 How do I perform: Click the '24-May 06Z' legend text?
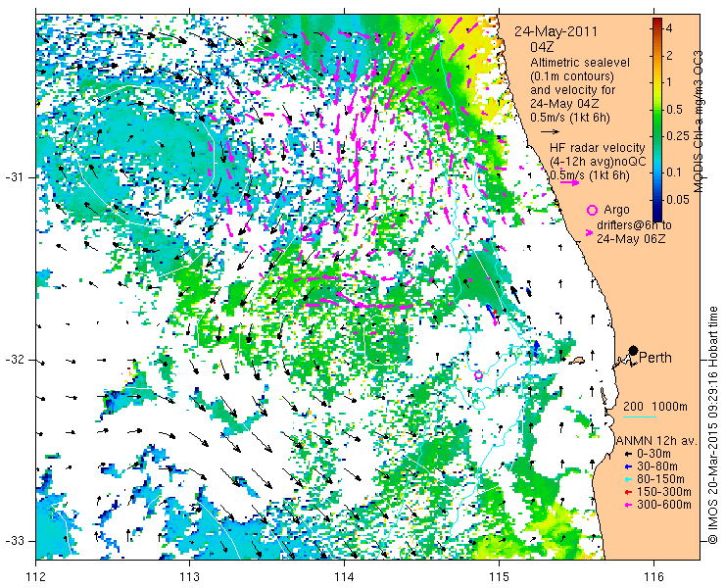coord(631,239)
